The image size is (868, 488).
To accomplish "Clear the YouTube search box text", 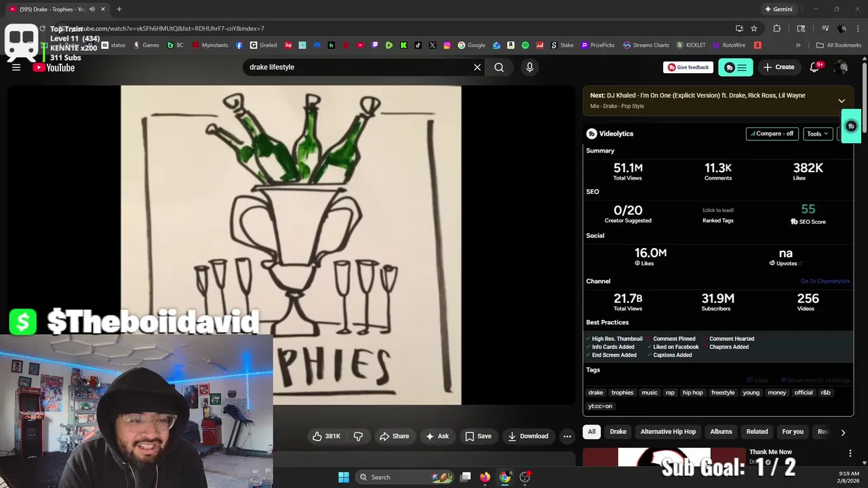I will [x=477, y=67].
